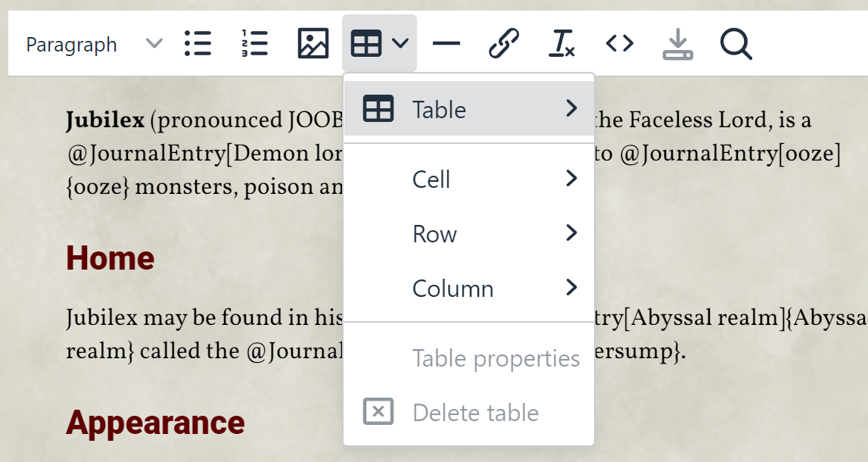Click the Delete table icon

click(378, 412)
